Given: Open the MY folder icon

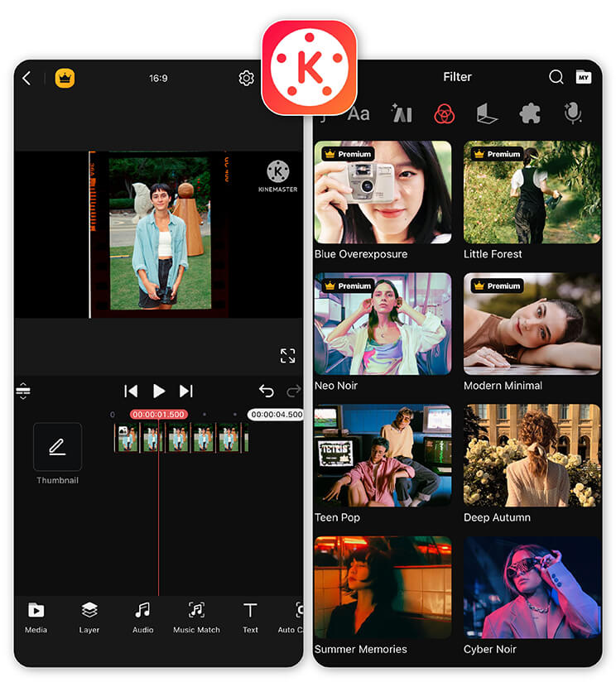Looking at the screenshot, I should point(583,77).
